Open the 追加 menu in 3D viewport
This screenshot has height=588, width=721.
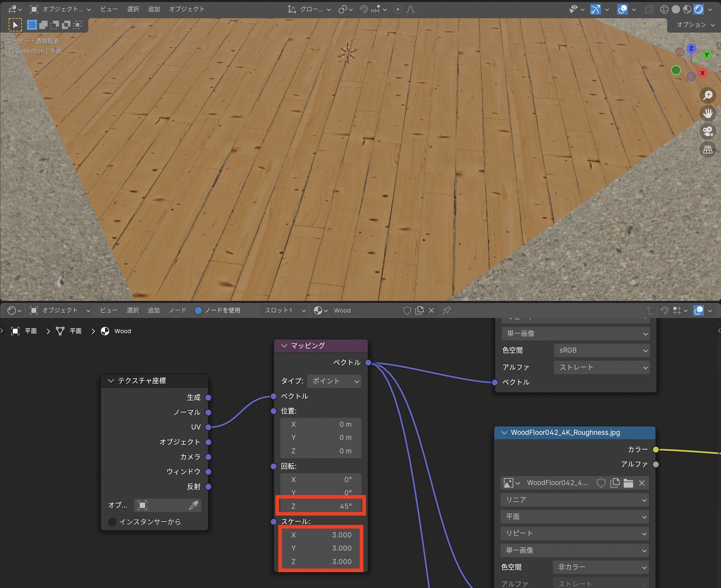coord(154,9)
